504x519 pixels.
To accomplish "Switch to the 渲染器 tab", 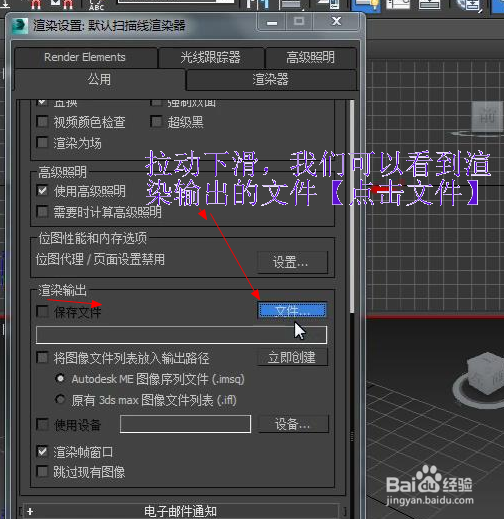I will coord(271,79).
